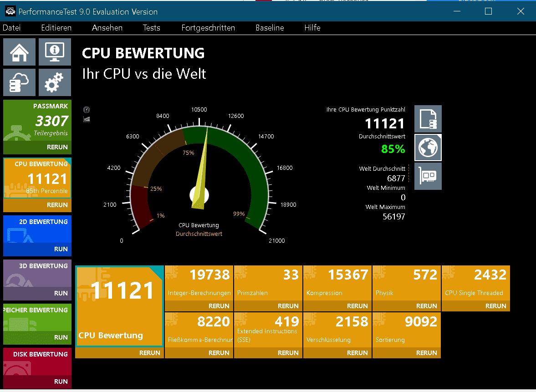Screen dimensions: 536x392
Task: Open the Hilfe menu
Action: click(312, 28)
